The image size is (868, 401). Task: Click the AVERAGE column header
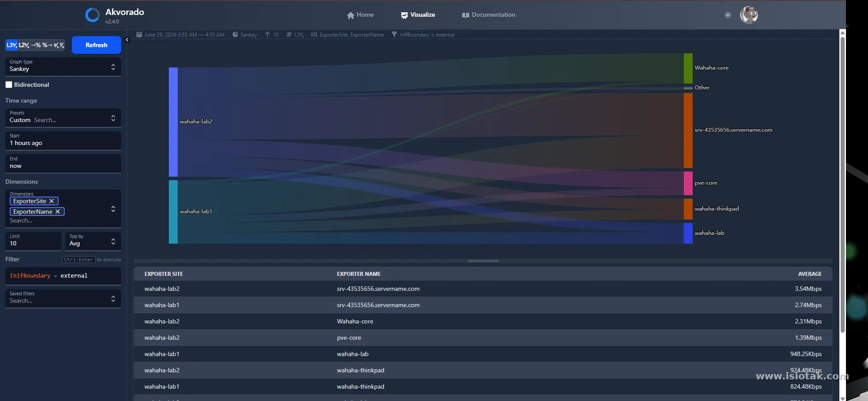(810, 274)
